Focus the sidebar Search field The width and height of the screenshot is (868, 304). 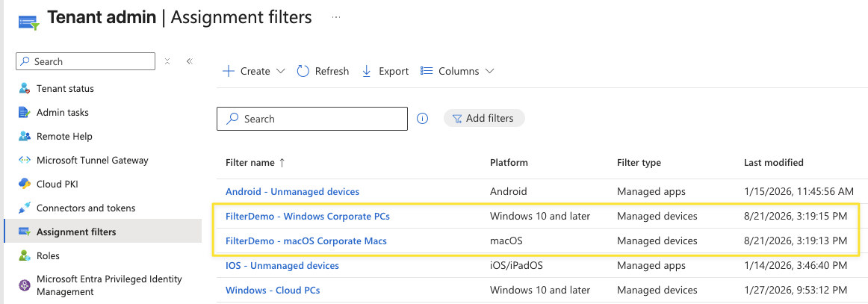[85, 61]
